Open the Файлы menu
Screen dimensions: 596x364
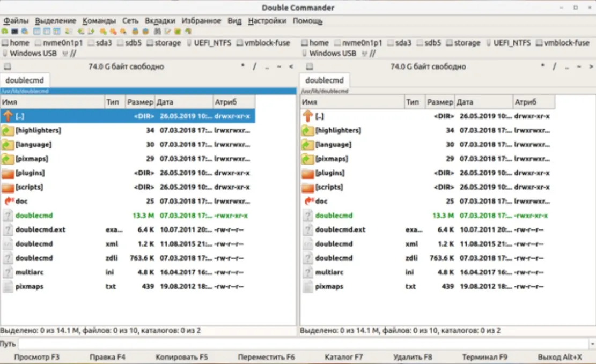16,20
